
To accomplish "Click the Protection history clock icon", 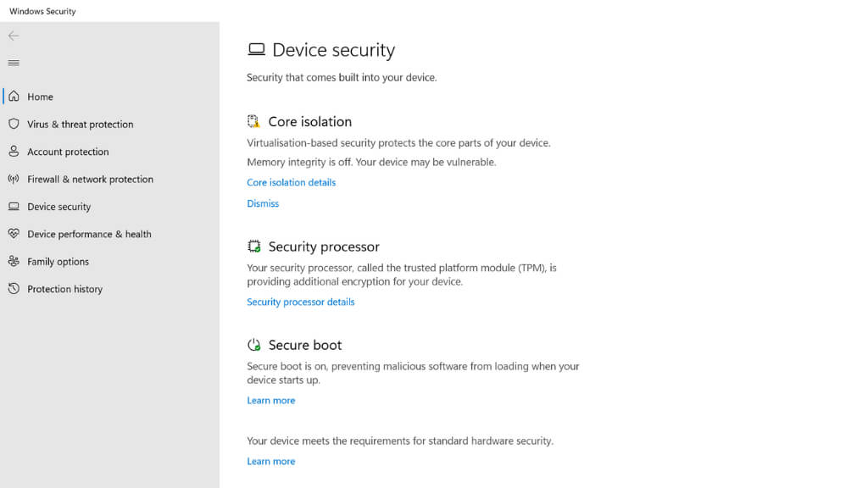I will point(14,289).
